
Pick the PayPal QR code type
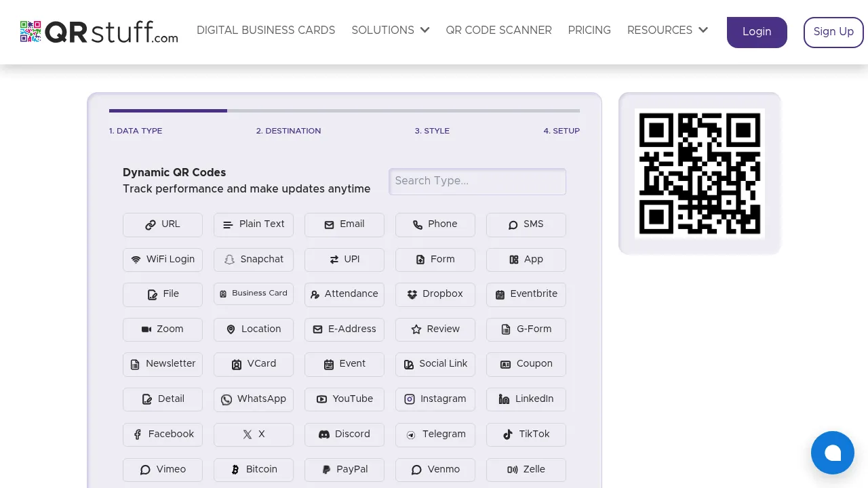click(x=344, y=470)
